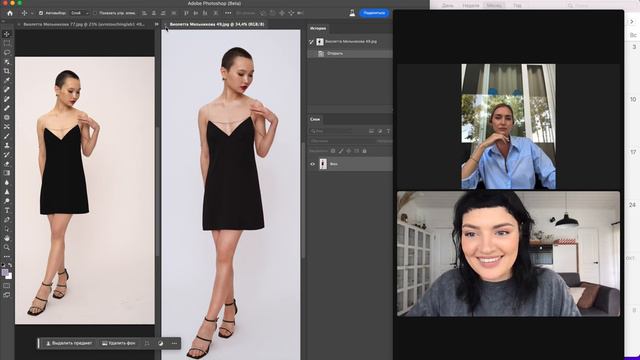Image resolution: width=640 pixels, height=360 pixels.
Task: Click the align left edges icon
Action: click(144, 13)
